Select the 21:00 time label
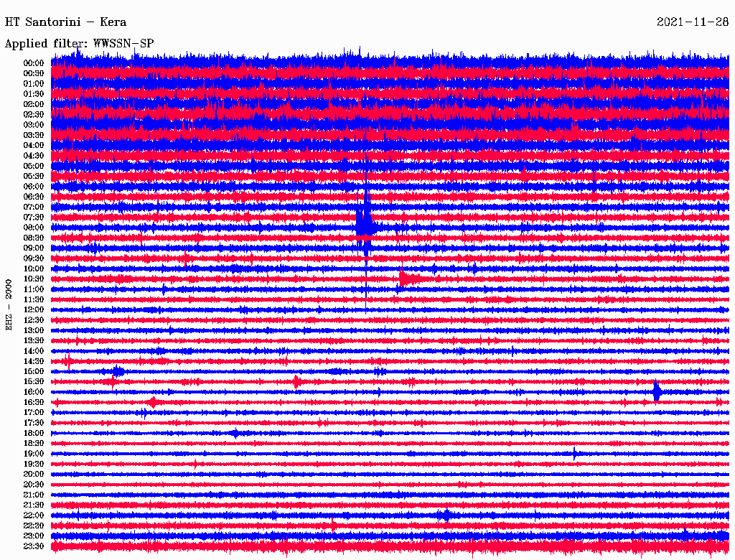Screen dimensions: 735x560 [x=34, y=495]
